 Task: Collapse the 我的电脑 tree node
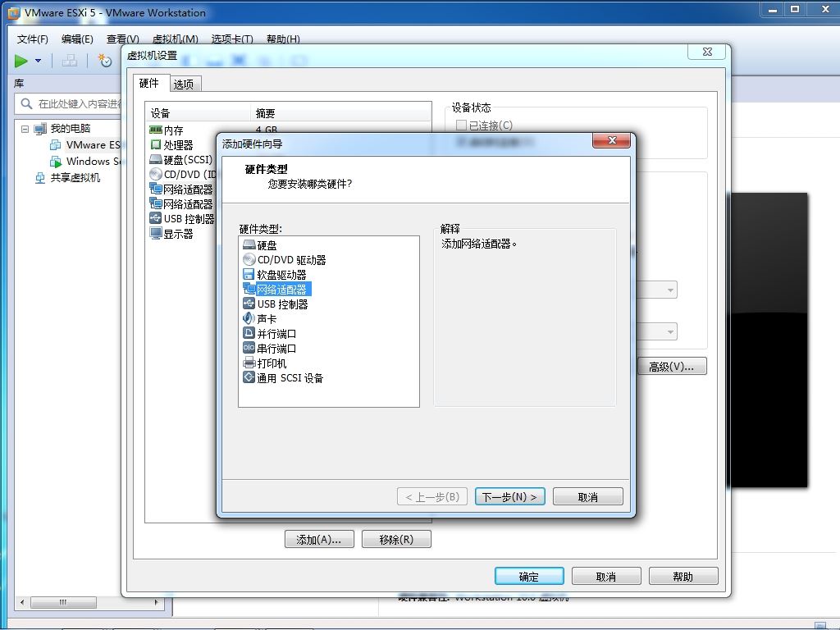[25, 129]
